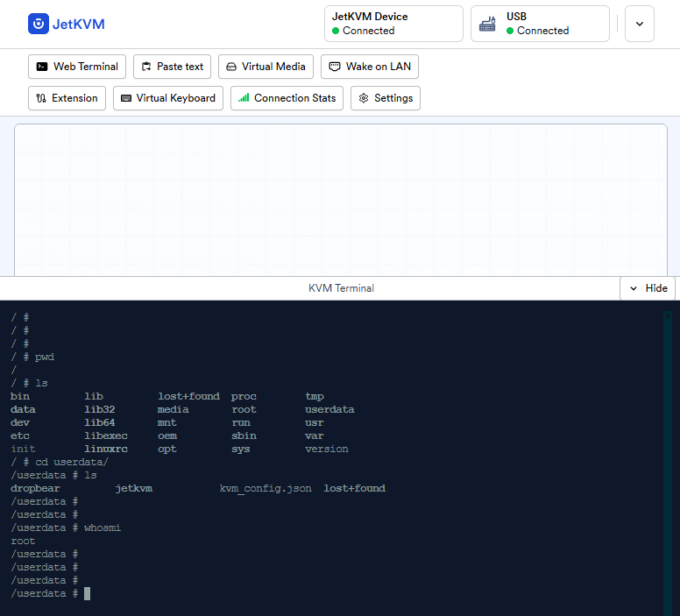
Task: Click 'jetkvm' in the userdata listing
Action: click(x=134, y=488)
